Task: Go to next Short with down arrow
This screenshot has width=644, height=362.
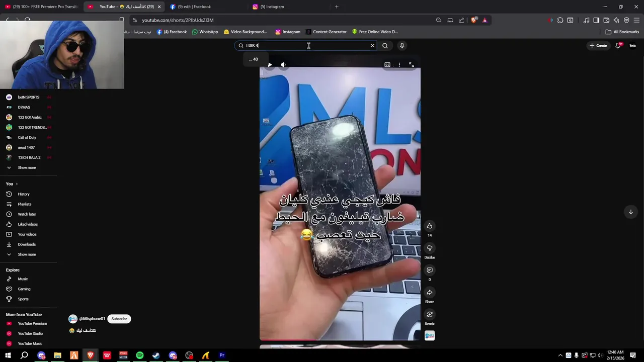Action: pos(631,212)
